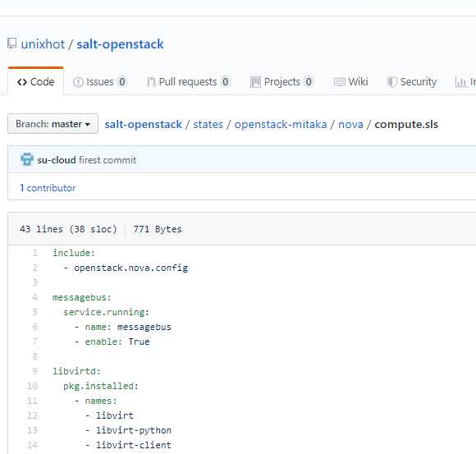
Task: Click the '43 lines (38 sloc)' text
Action: coord(68,229)
